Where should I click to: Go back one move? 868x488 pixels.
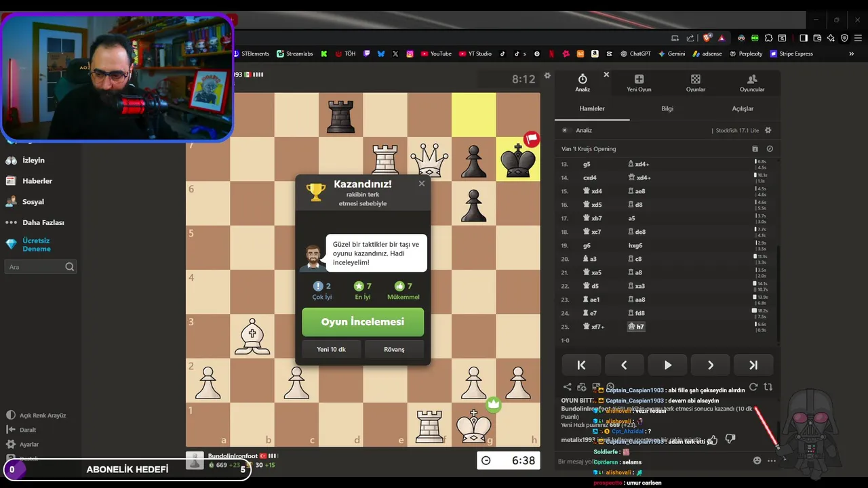624,365
